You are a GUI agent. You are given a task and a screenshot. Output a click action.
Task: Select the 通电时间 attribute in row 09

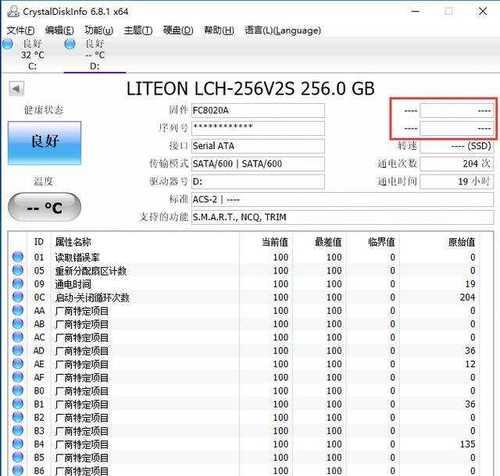tap(73, 284)
